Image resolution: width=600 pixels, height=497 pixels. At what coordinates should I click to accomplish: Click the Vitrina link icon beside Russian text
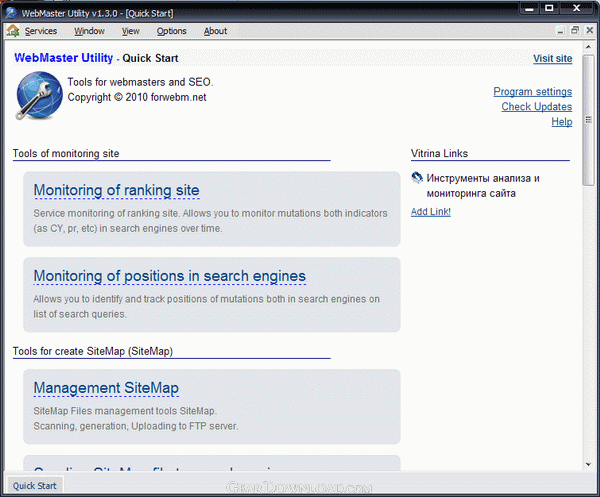(x=417, y=178)
